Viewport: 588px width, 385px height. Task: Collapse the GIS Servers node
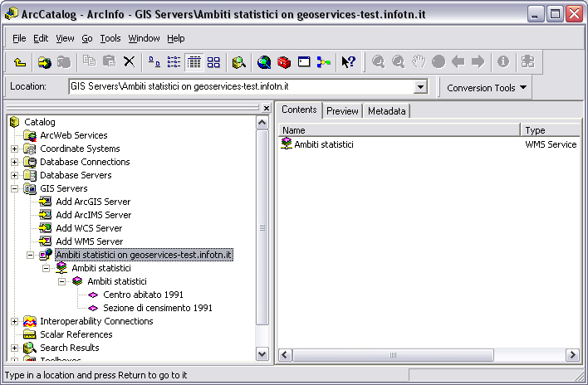tap(14, 188)
